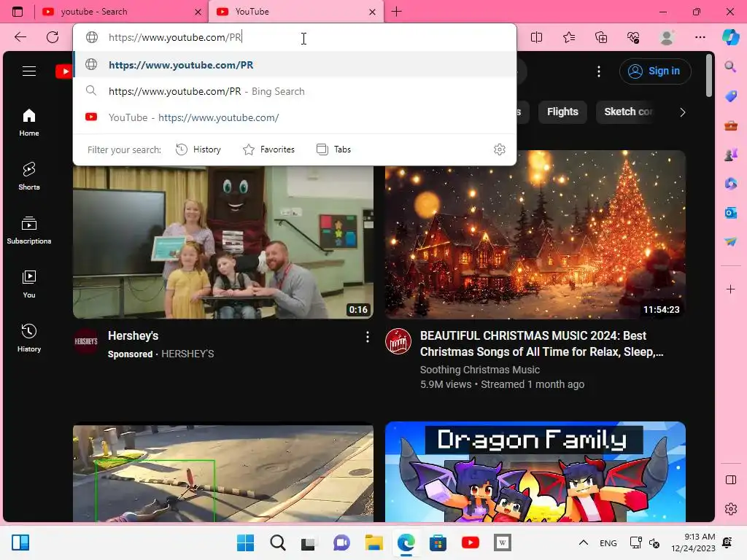
Task: Open Tab actions menu icon
Action: pos(18,12)
